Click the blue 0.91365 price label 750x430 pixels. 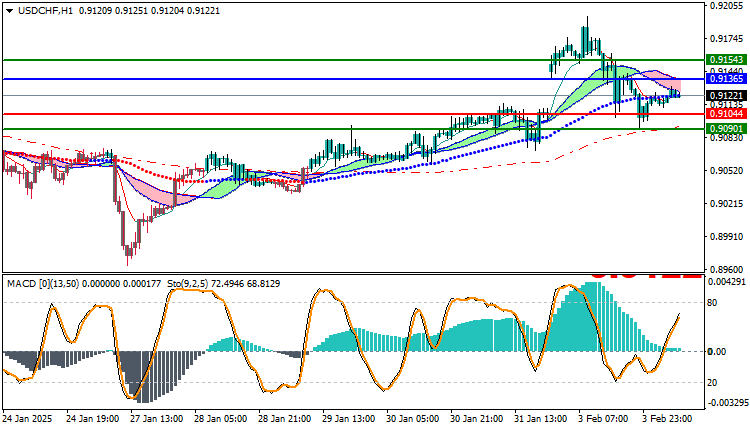(x=727, y=78)
